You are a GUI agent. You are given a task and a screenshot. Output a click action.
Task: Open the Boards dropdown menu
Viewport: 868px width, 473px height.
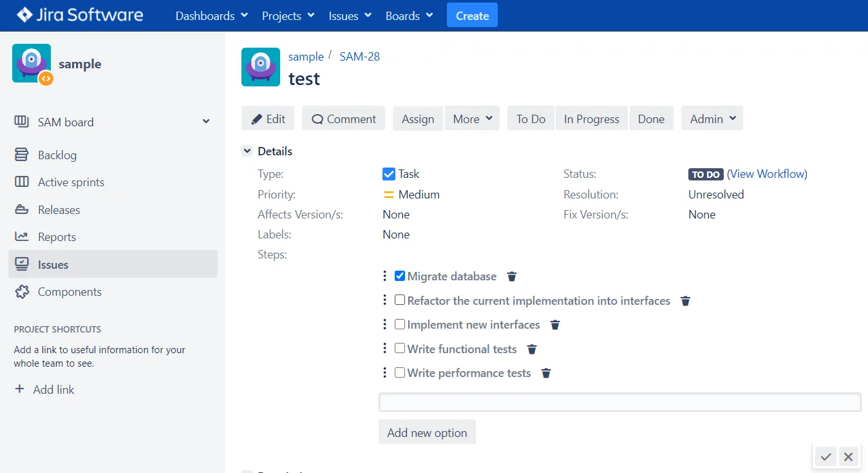409,15
